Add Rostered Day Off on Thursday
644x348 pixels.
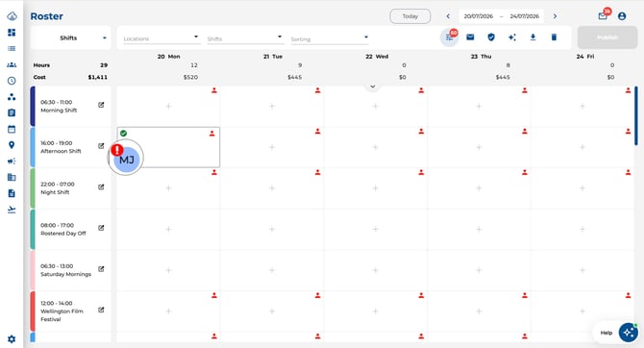[x=479, y=229]
